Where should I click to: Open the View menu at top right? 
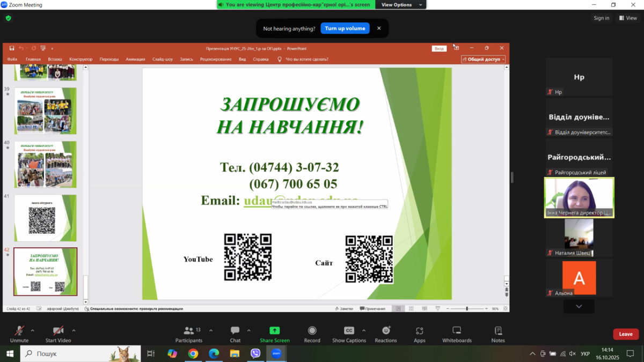(628, 18)
